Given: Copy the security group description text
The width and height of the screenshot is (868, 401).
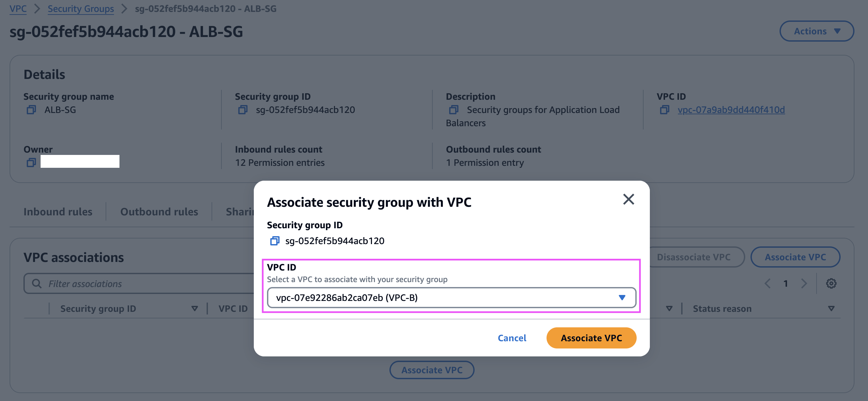Looking at the screenshot, I should tap(453, 110).
